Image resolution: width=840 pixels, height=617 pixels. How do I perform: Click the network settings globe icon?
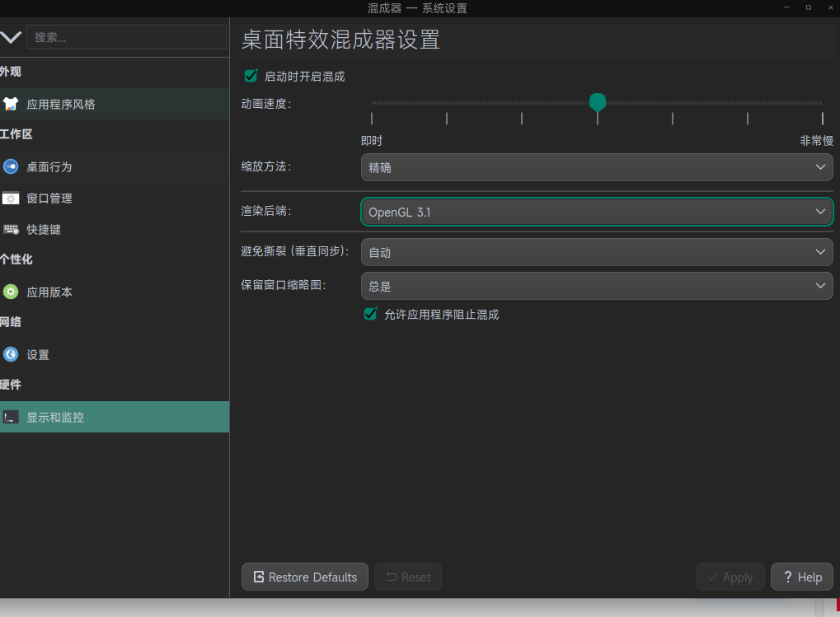(x=11, y=354)
